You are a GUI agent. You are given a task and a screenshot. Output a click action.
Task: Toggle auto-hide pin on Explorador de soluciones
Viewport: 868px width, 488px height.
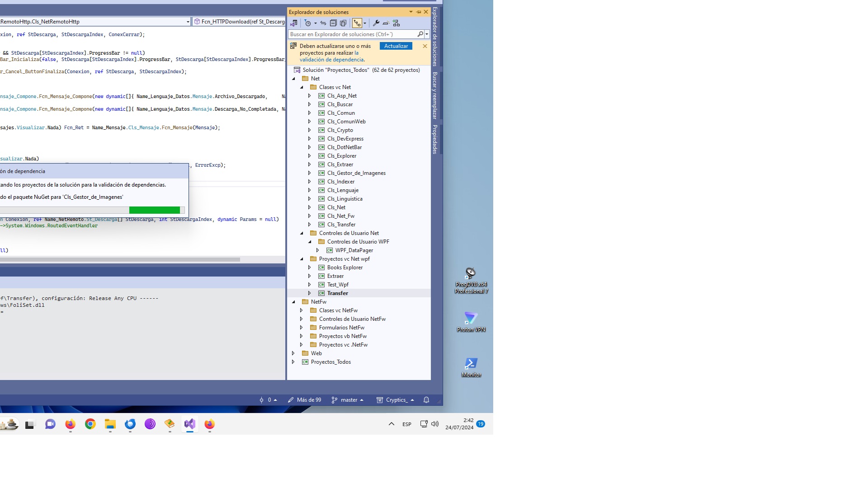pyautogui.click(x=419, y=12)
